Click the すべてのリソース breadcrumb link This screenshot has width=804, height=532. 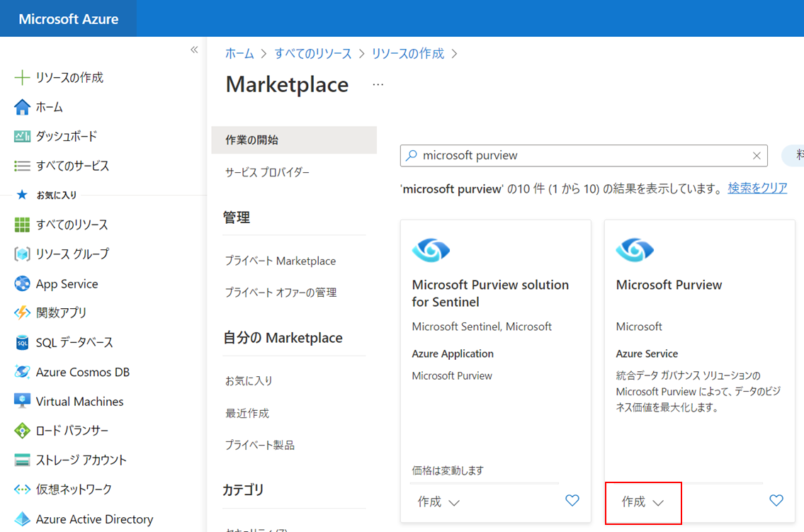pyautogui.click(x=313, y=53)
